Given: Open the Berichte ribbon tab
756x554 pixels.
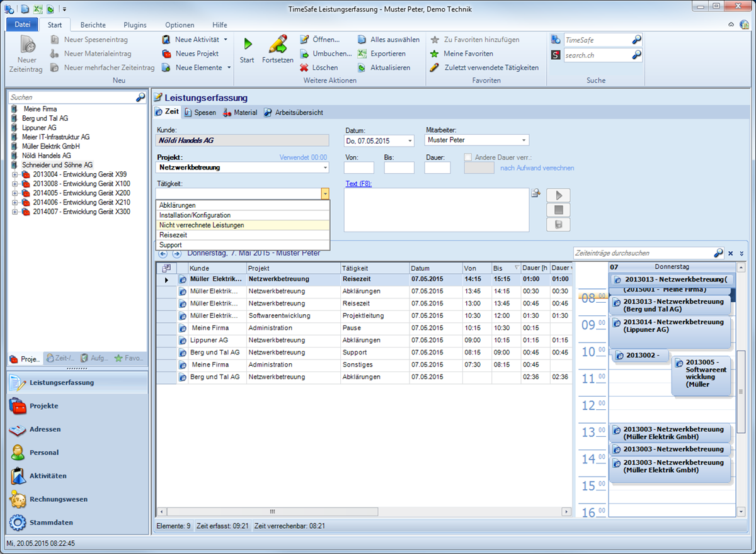Looking at the screenshot, I should 93,25.
